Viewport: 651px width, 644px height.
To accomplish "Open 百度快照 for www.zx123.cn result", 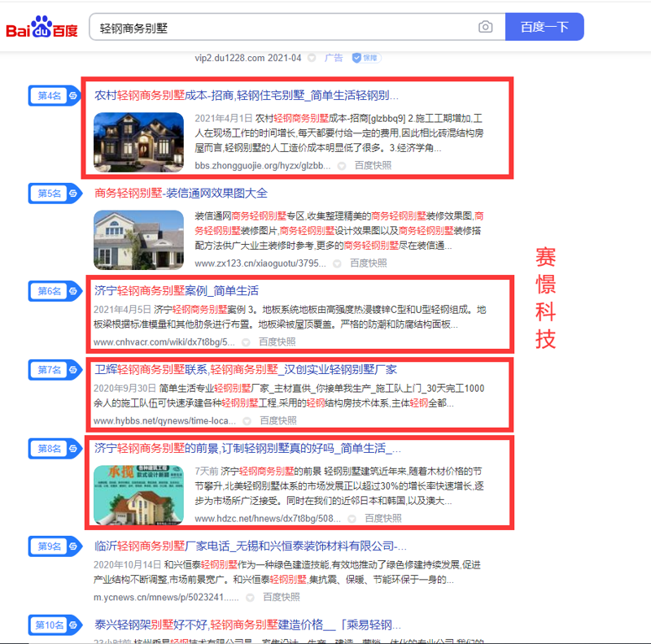I will pos(369,263).
